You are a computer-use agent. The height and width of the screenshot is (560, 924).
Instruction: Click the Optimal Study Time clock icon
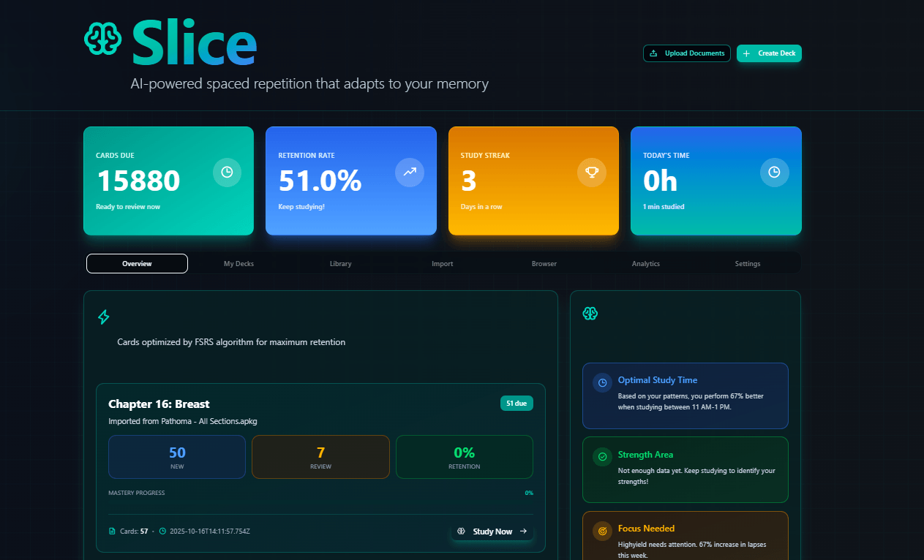pyautogui.click(x=602, y=382)
